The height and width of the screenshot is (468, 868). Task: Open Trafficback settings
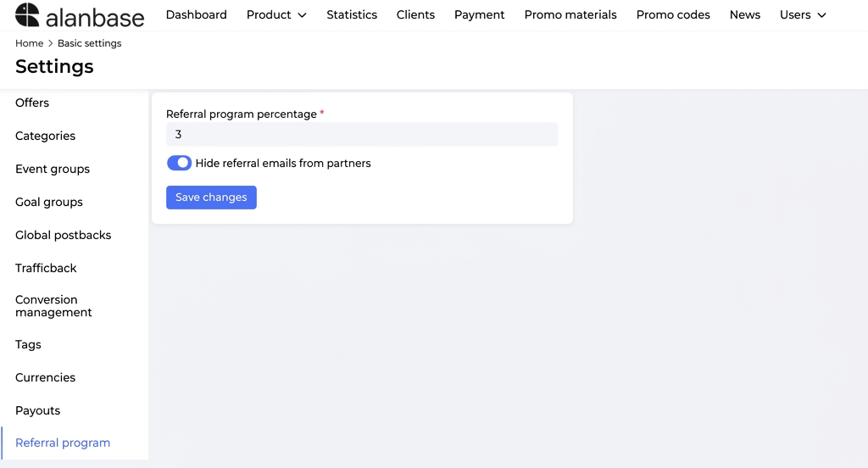coord(46,268)
